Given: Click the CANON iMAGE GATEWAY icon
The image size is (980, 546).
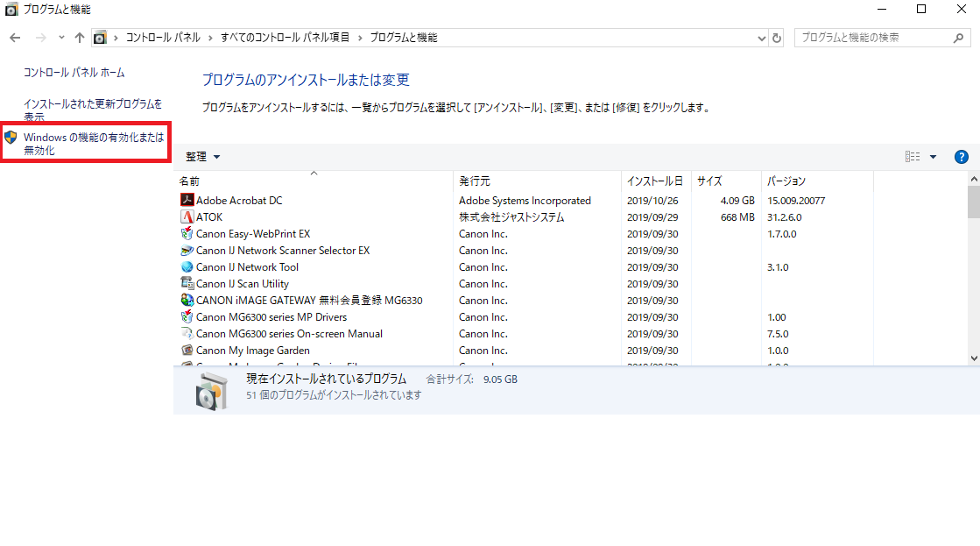Looking at the screenshot, I should click(x=187, y=301).
